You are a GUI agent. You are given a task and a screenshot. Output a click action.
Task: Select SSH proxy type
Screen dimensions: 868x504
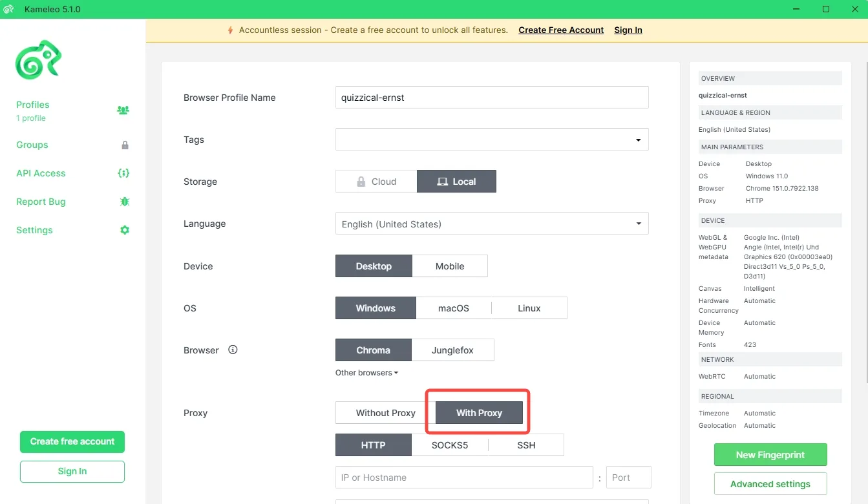point(526,445)
